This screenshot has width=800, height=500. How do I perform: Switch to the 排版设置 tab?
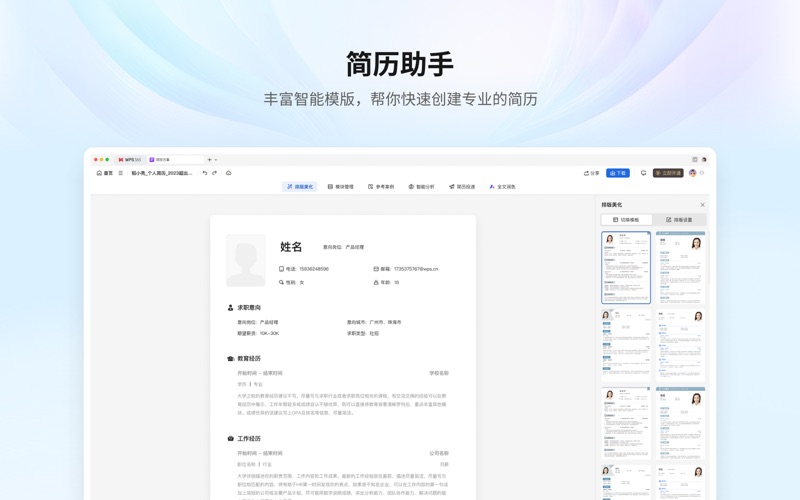[679, 220]
